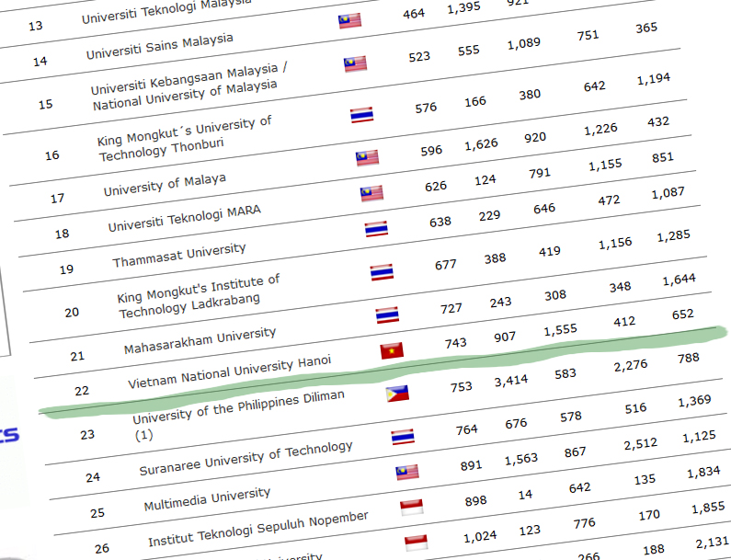Select value 2,276 in UP Diliman row
Image resolution: width=731 pixels, height=560 pixels.
tap(630, 366)
